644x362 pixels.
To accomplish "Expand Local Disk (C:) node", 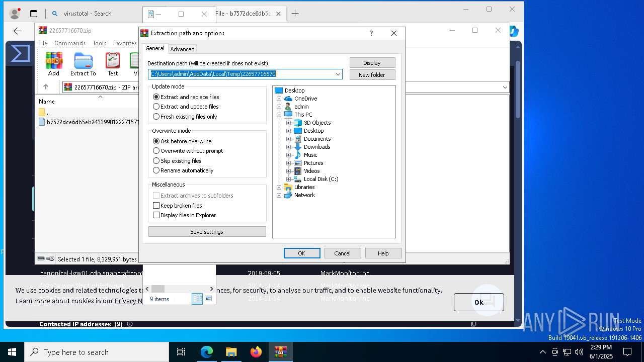I will pos(289,179).
